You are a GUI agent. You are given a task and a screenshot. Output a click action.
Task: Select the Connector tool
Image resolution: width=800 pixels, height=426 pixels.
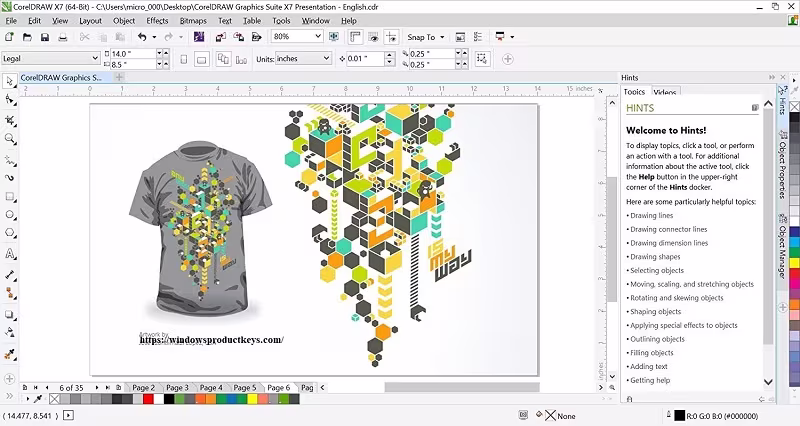(x=10, y=293)
